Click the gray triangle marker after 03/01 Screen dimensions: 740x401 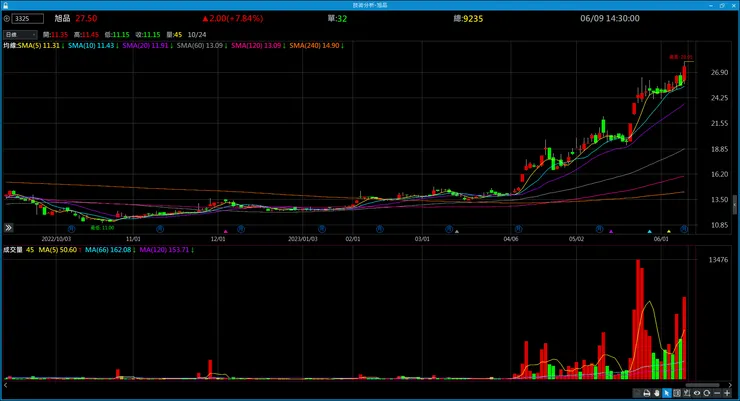456,232
